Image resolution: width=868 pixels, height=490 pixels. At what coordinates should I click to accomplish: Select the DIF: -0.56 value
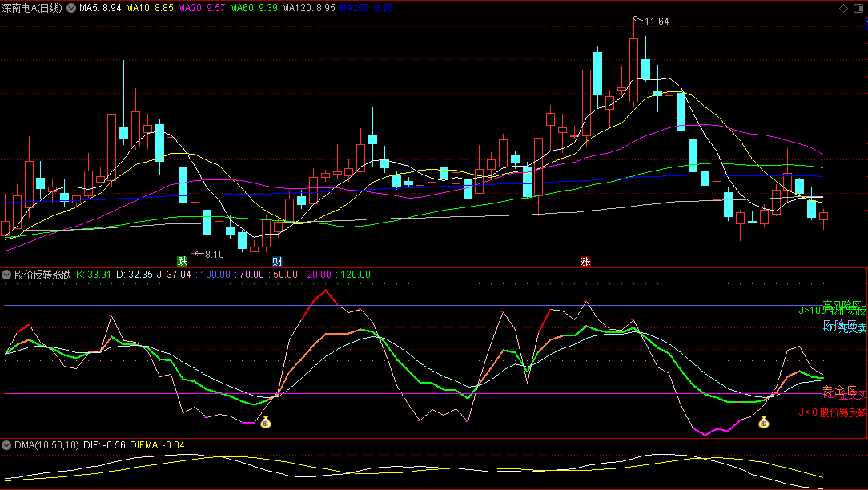coord(104,445)
